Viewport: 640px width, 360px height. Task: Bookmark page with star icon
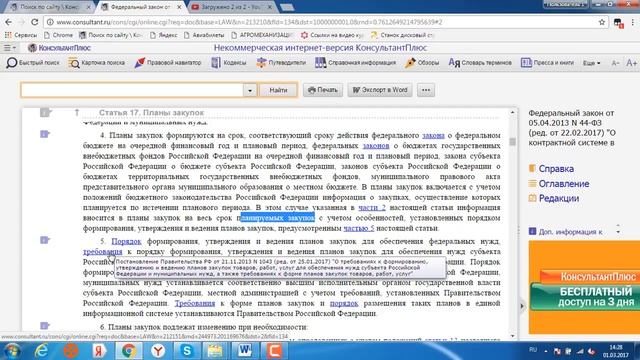[602, 22]
